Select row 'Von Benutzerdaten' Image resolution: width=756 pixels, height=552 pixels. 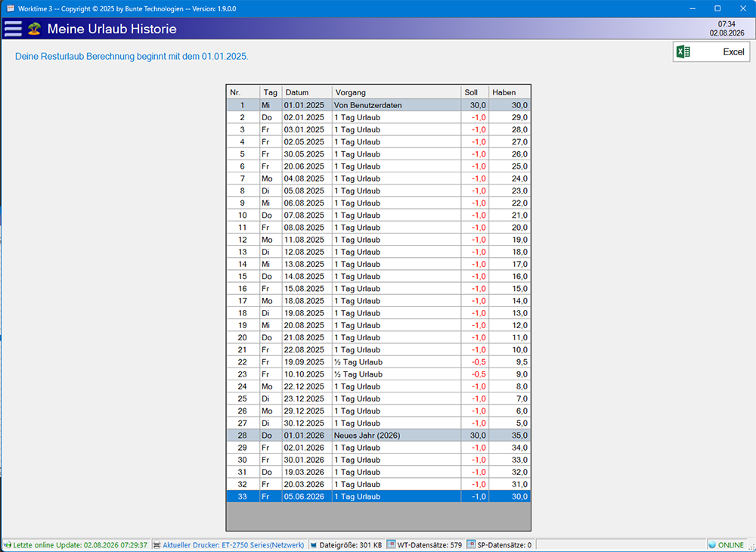point(379,105)
